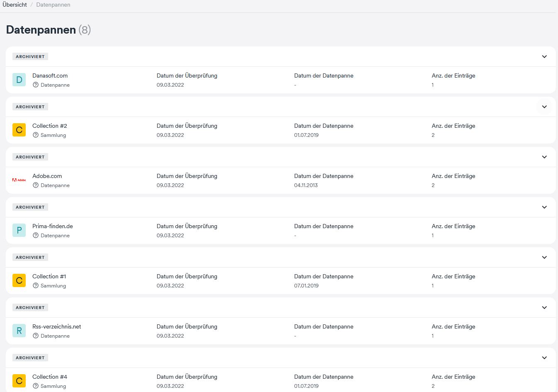Go to Übersicht in the breadcrumb

[15, 5]
